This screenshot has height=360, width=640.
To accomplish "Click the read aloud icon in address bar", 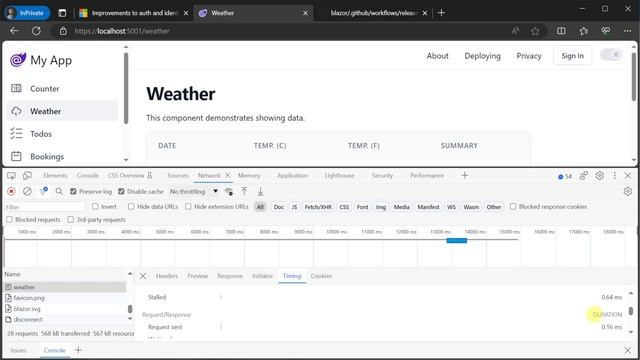I will (x=515, y=31).
